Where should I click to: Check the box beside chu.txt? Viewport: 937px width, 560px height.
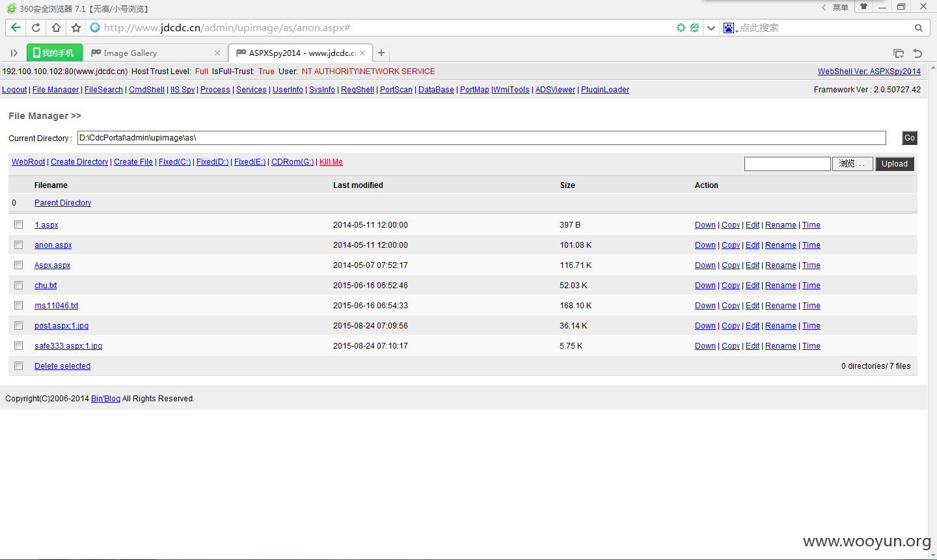[x=19, y=286]
